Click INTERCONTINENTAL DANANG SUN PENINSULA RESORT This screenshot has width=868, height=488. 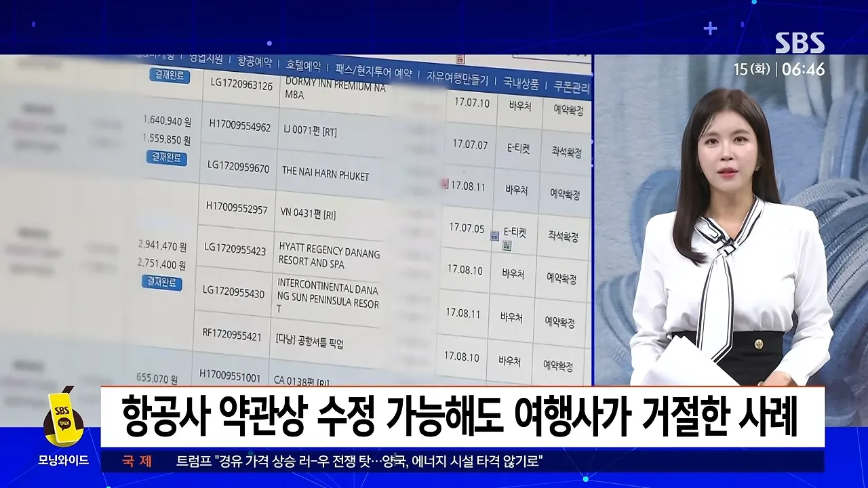328,294
